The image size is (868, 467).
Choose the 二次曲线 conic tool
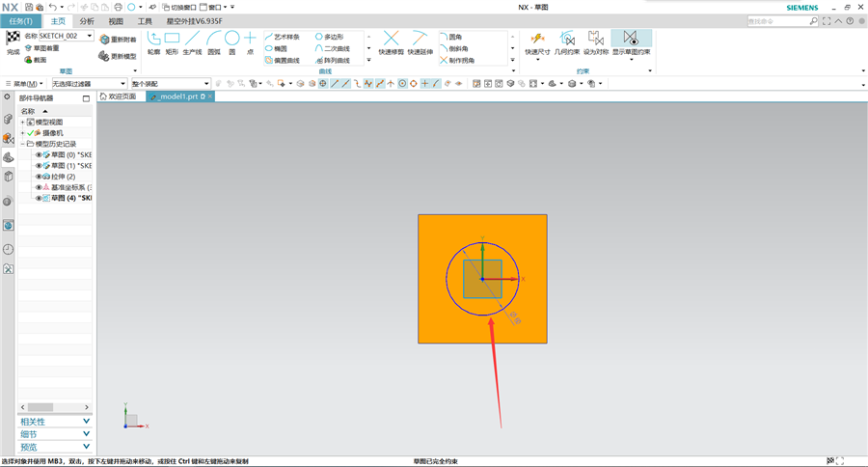(333, 49)
